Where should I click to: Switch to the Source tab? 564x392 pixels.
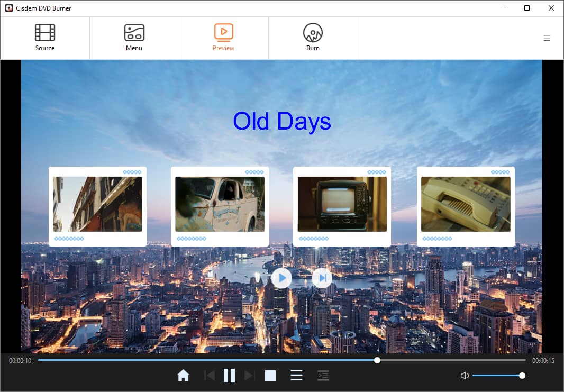[x=45, y=38]
